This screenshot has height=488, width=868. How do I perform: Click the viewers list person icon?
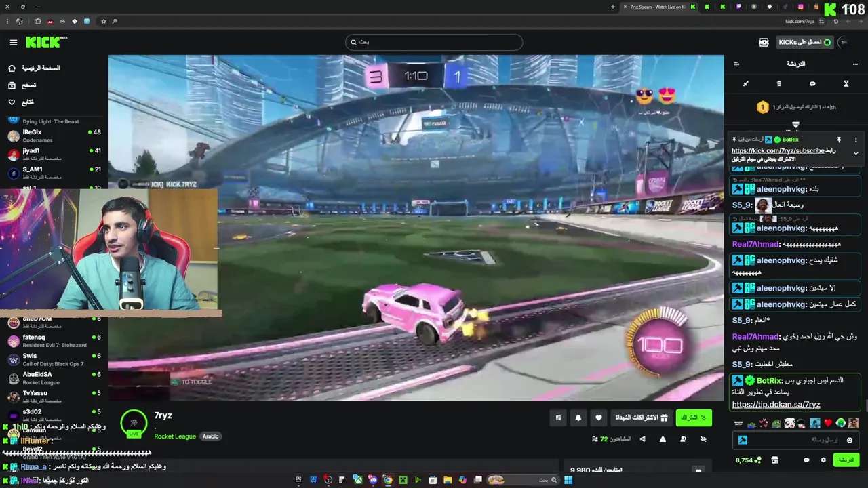pos(683,439)
